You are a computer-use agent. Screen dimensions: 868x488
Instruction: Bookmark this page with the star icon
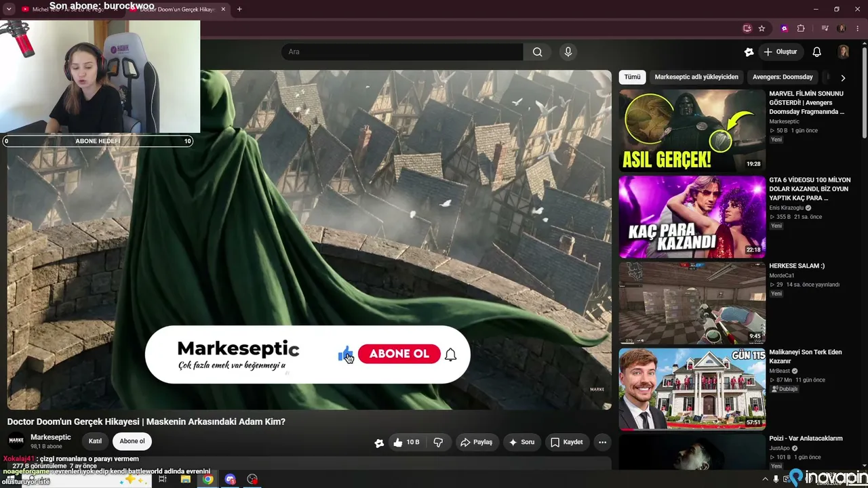coord(762,28)
